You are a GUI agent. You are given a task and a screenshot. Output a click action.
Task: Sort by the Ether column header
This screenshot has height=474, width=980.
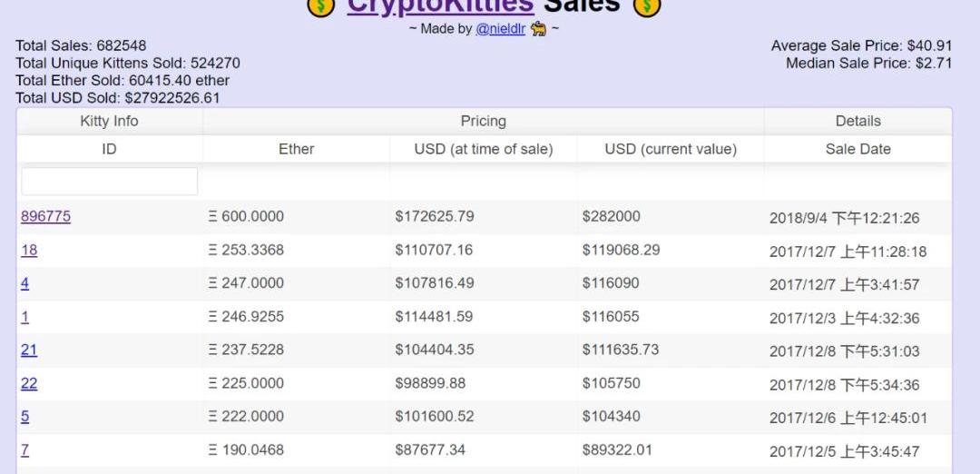(296, 149)
